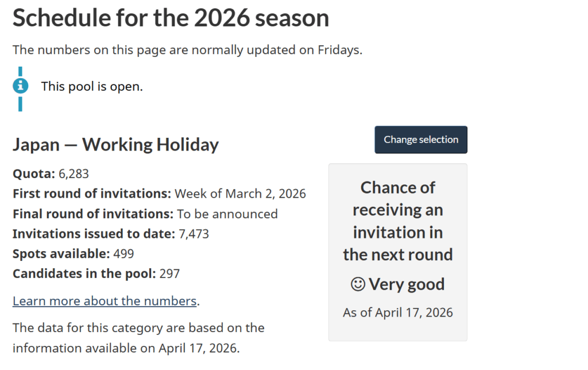
Task: Click the Schedule for the 2026 season heading
Action: pyautogui.click(x=171, y=18)
